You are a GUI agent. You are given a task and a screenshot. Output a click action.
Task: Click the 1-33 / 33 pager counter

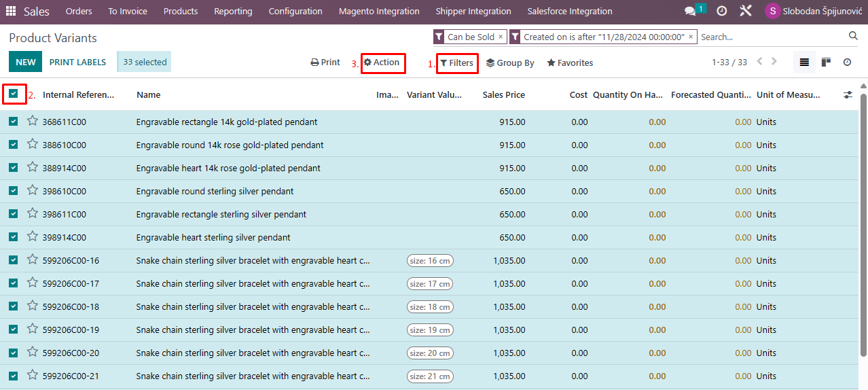pyautogui.click(x=729, y=63)
